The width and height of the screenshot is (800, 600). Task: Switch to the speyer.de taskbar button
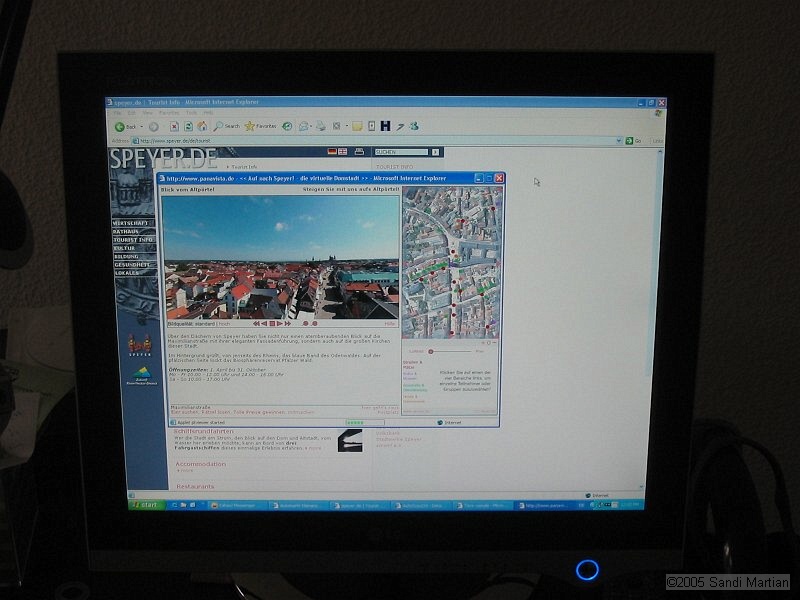point(359,506)
